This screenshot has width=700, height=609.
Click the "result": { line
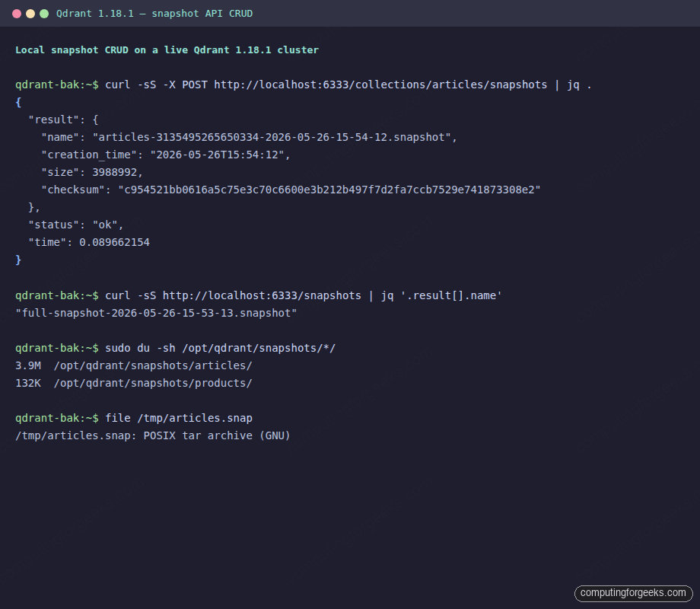(63, 120)
